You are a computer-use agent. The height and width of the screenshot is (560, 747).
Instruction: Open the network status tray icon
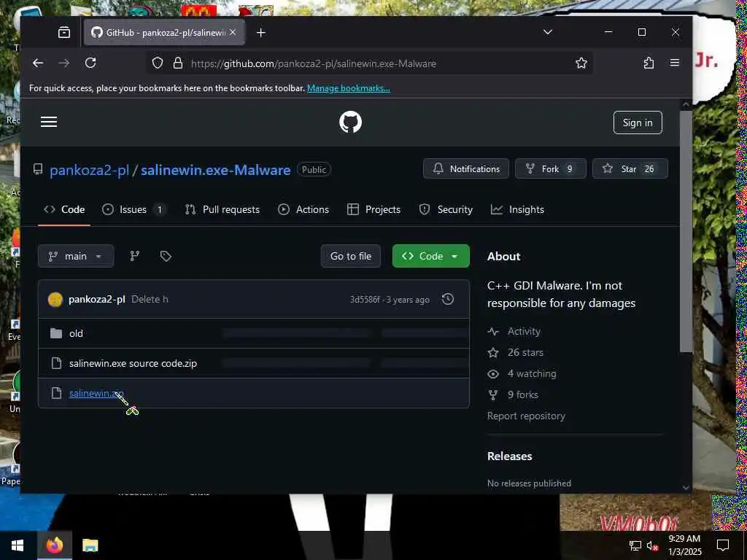[x=635, y=545]
